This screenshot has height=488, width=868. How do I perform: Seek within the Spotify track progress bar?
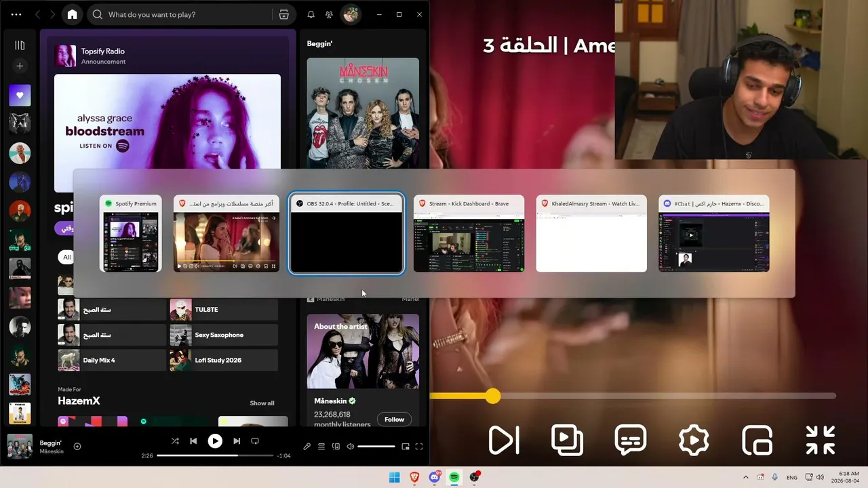click(216, 455)
